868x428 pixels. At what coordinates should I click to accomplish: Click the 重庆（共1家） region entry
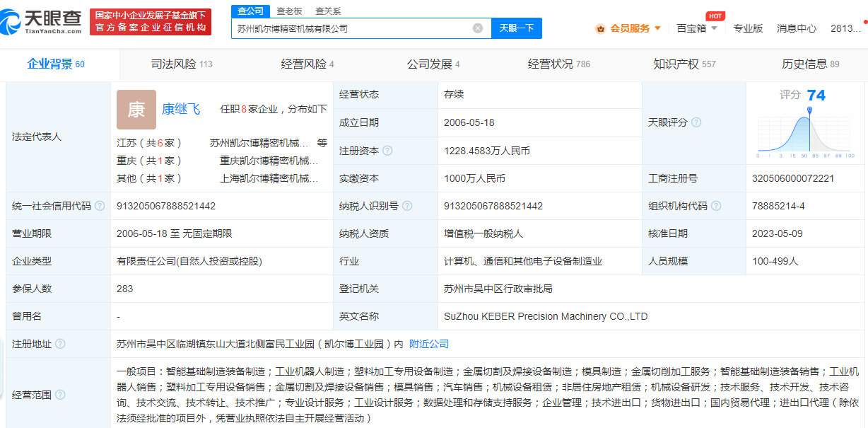(150, 161)
